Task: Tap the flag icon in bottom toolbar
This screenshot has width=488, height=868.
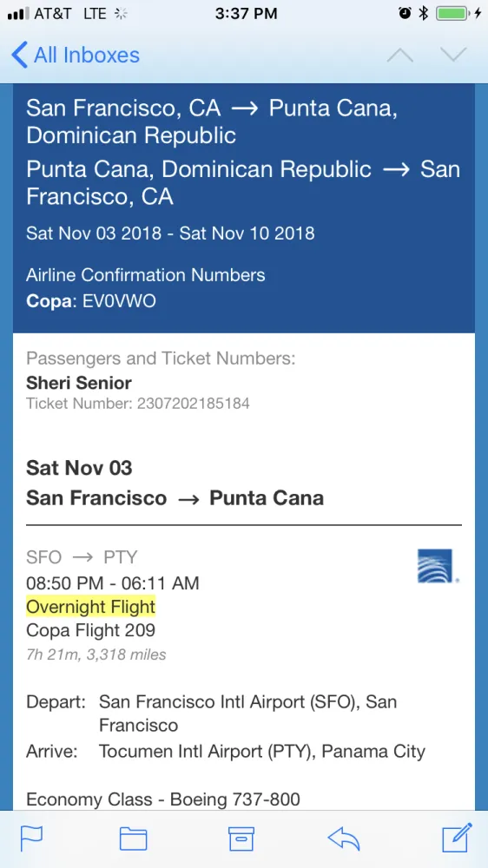Action: pos(31,838)
